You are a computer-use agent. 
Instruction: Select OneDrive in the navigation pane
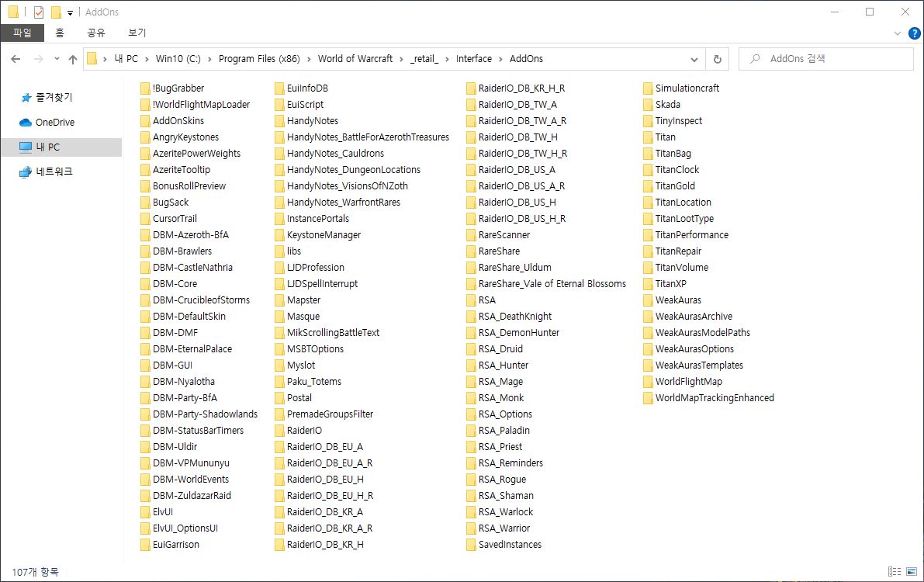pos(55,123)
